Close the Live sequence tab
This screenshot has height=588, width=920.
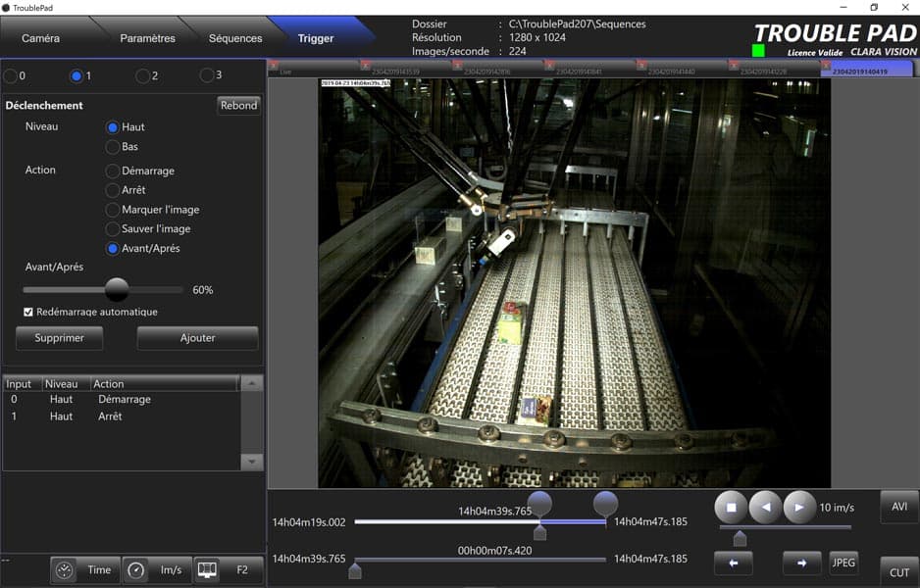[x=274, y=66]
